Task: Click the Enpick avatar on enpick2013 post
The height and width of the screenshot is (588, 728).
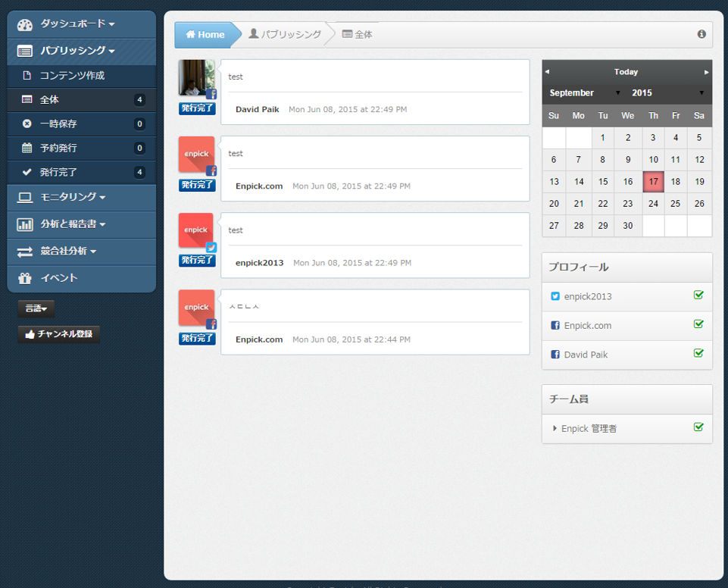Action: tap(196, 231)
